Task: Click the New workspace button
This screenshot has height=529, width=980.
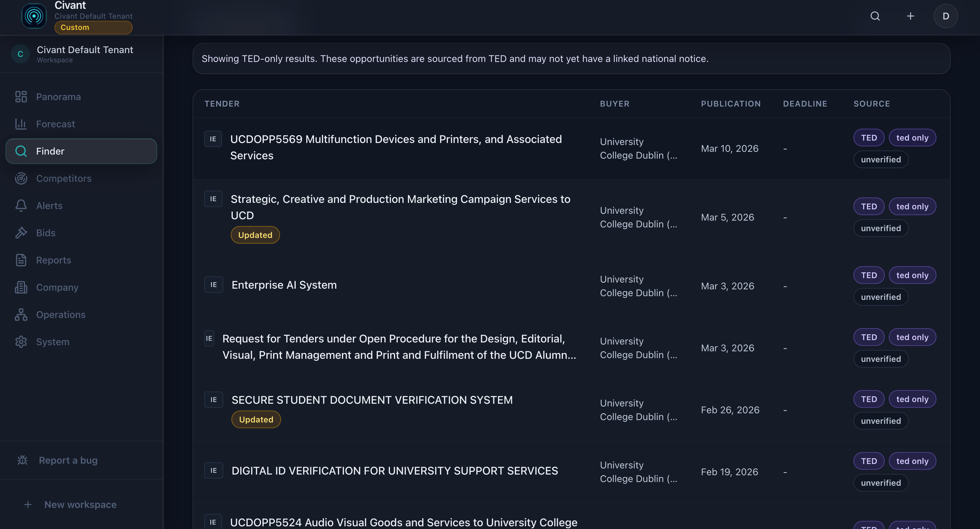Action: coord(80,504)
